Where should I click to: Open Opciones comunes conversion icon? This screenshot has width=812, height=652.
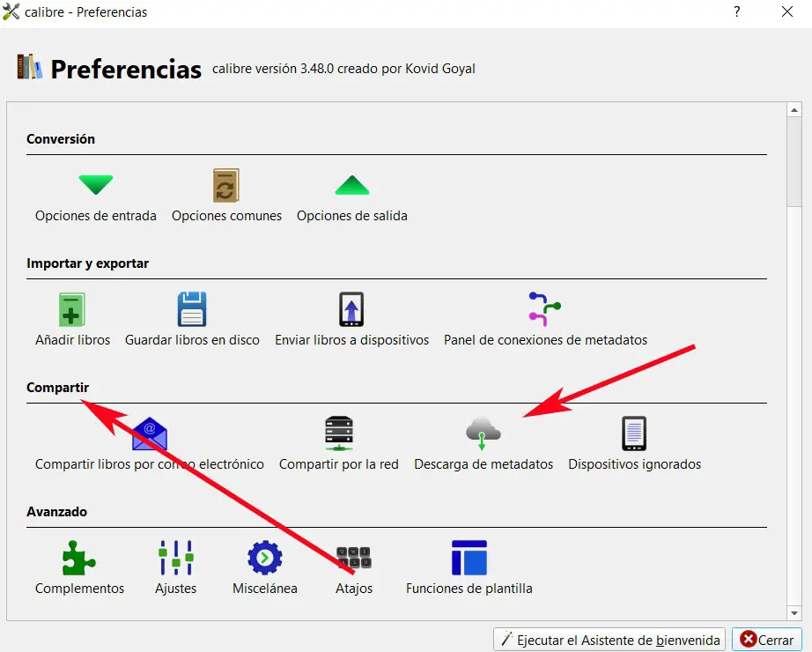point(226,185)
